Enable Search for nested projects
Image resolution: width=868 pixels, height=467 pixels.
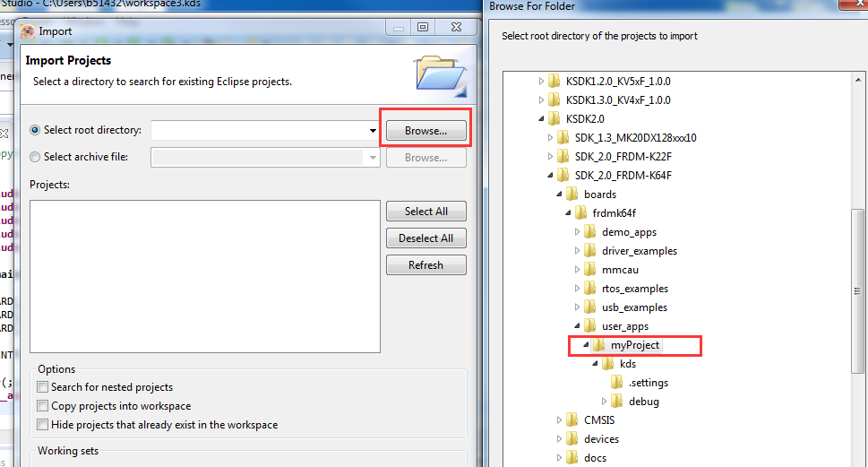[x=43, y=386]
